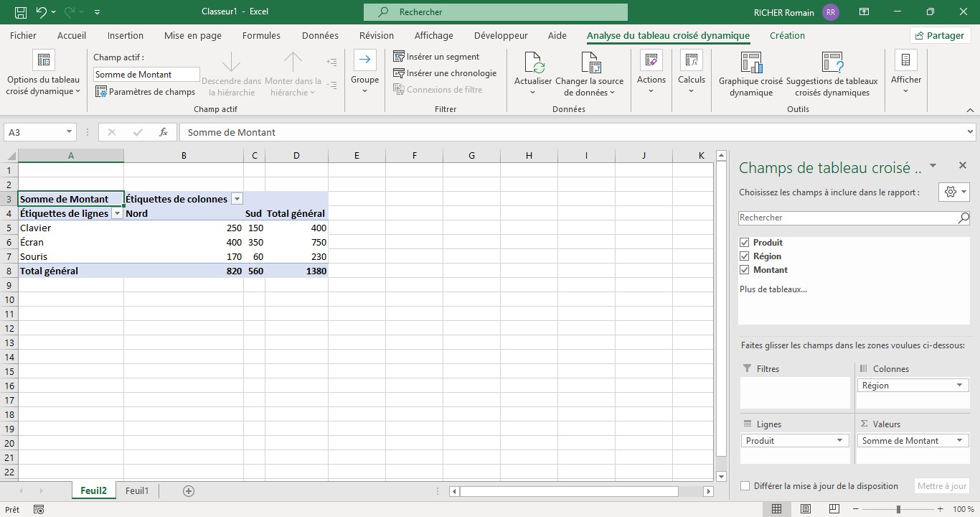The height and width of the screenshot is (517, 980).
Task: Select column E header
Action: (357, 156)
